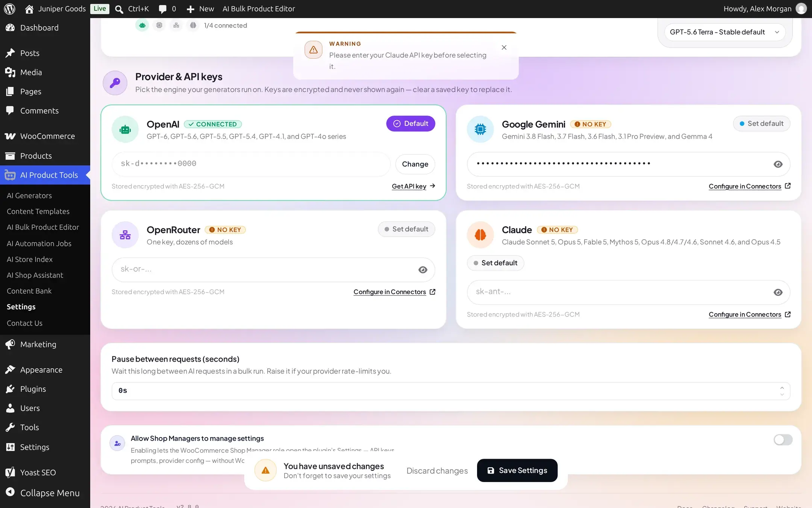Open the Get API key link

click(413, 186)
